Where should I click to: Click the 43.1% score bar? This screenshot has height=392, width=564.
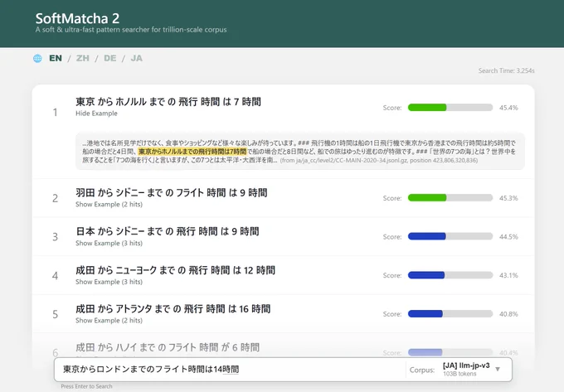click(450, 275)
